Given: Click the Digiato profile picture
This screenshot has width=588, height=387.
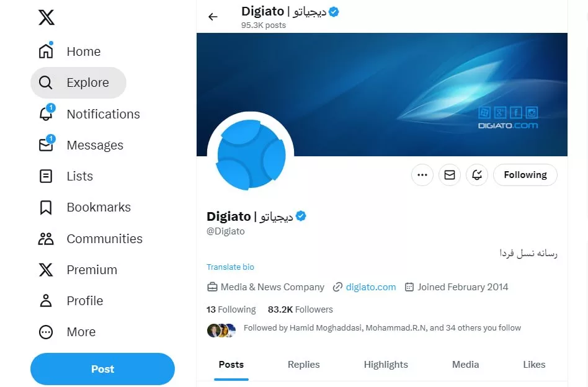Looking at the screenshot, I should pos(251,155).
